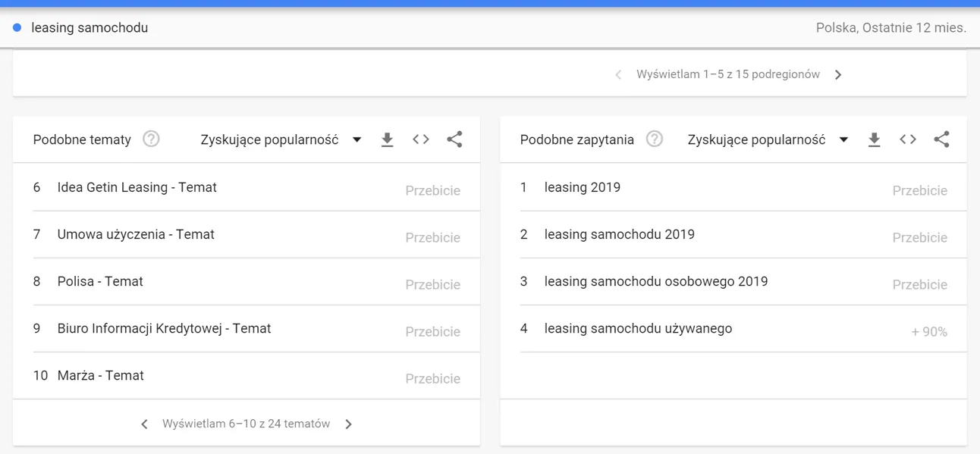Go to next page of podregionów
The image size is (980, 454).
click(838, 74)
